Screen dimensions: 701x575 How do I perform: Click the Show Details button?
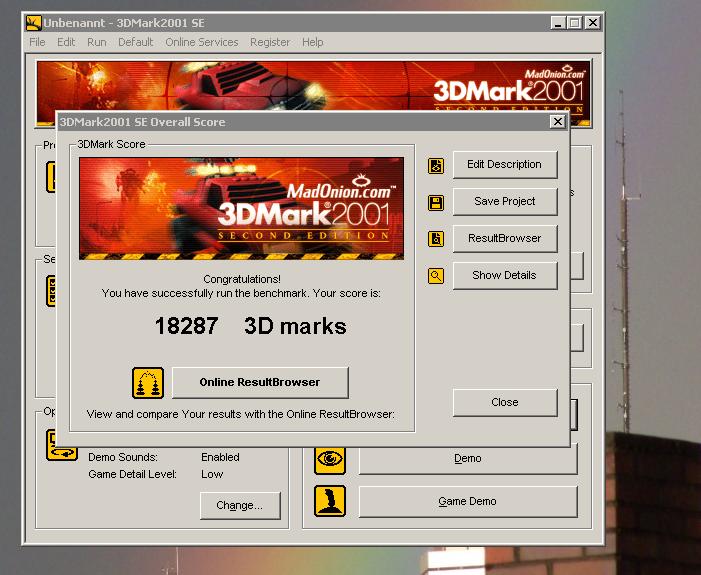tap(505, 275)
